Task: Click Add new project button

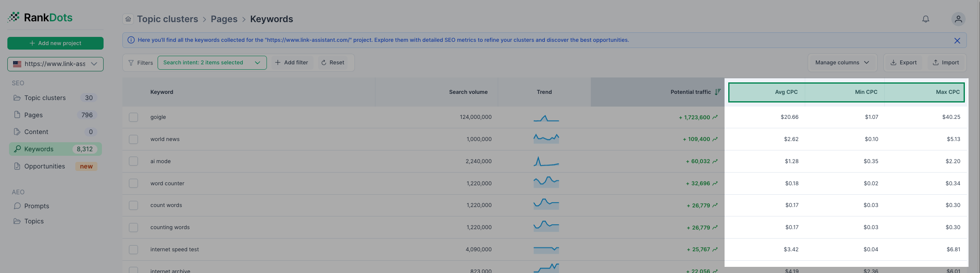Action: pyautogui.click(x=55, y=43)
